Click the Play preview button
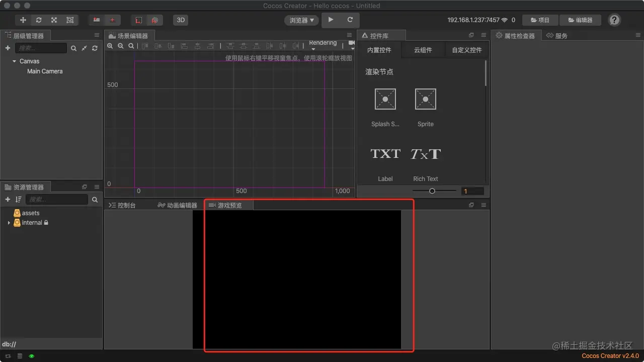 pos(331,20)
